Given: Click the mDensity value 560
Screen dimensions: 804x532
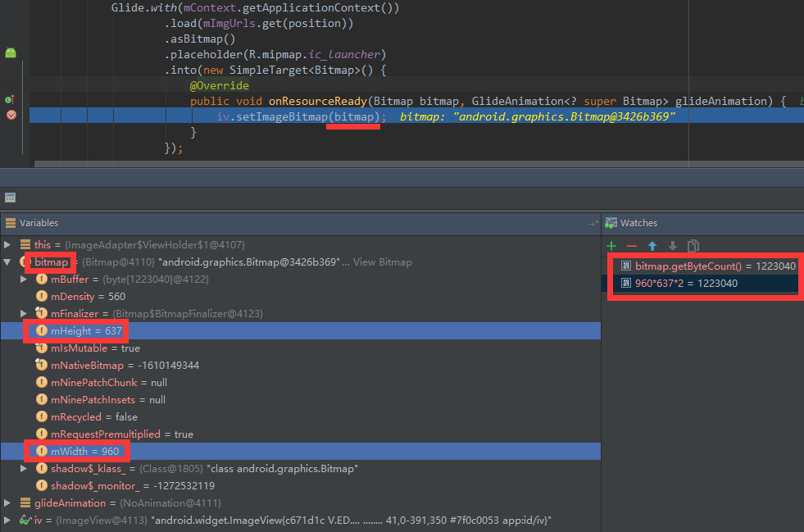Looking at the screenshot, I should point(117,297).
